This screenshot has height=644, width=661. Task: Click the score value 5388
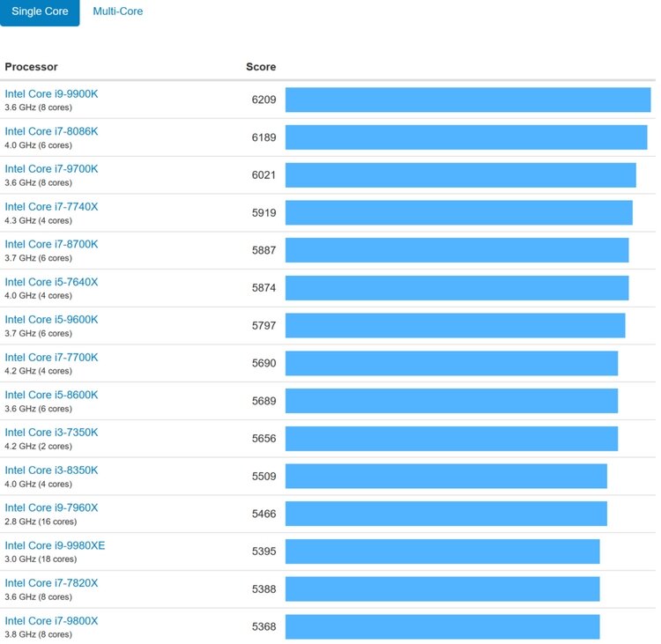[264, 589]
